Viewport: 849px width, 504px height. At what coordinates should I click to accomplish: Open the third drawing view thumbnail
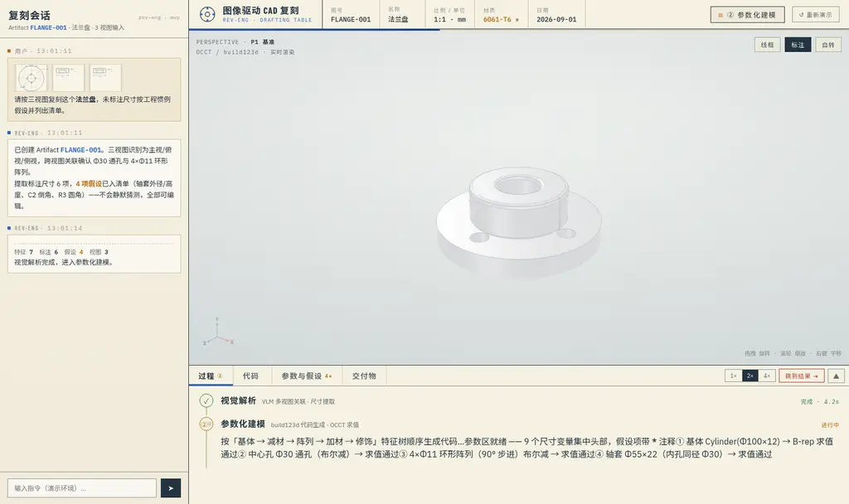coord(105,78)
